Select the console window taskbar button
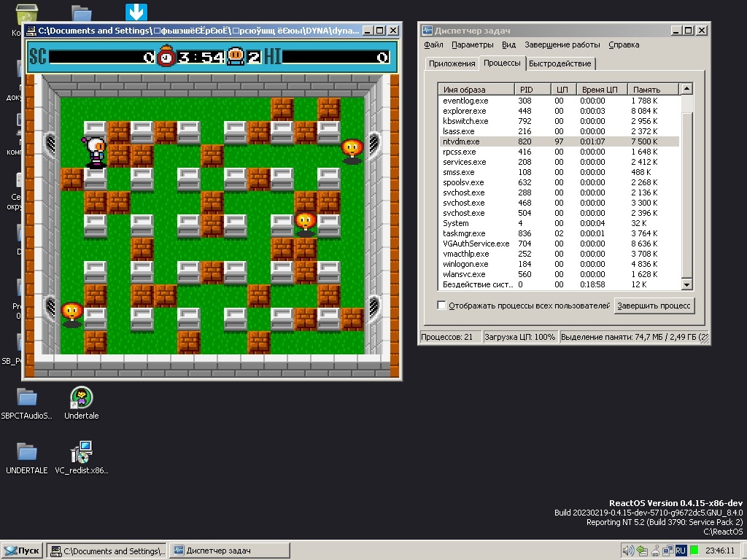The image size is (747, 560). pyautogui.click(x=107, y=551)
